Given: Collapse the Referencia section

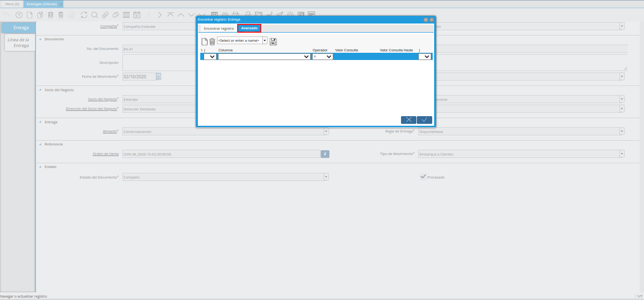Looking at the screenshot, I should pyautogui.click(x=40, y=144).
